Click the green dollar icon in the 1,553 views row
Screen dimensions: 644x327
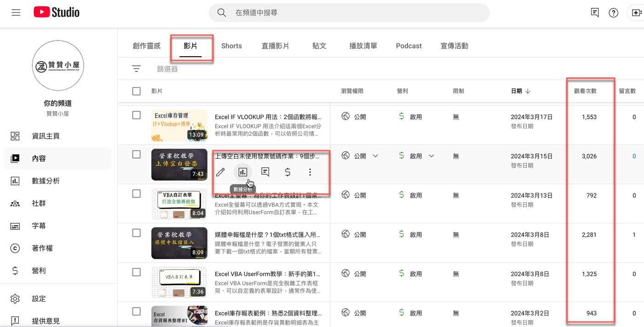(402, 117)
